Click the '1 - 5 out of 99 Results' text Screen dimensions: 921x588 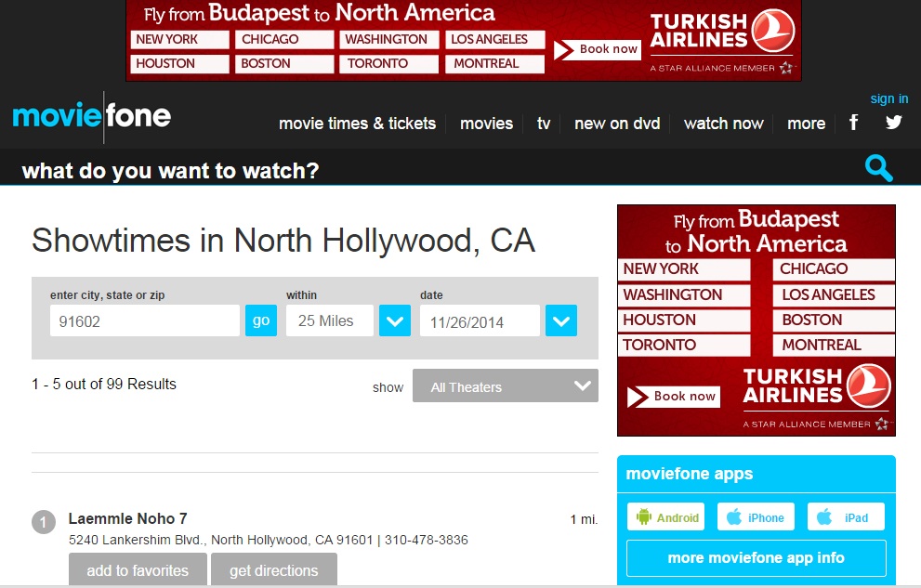(104, 384)
